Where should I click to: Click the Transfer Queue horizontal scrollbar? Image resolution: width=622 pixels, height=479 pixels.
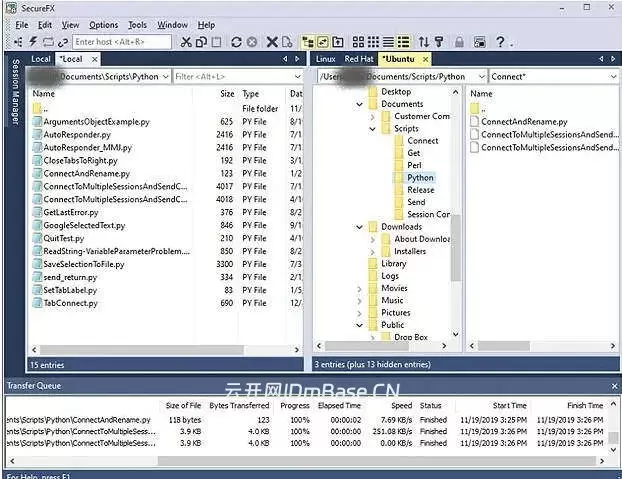tap(377, 461)
